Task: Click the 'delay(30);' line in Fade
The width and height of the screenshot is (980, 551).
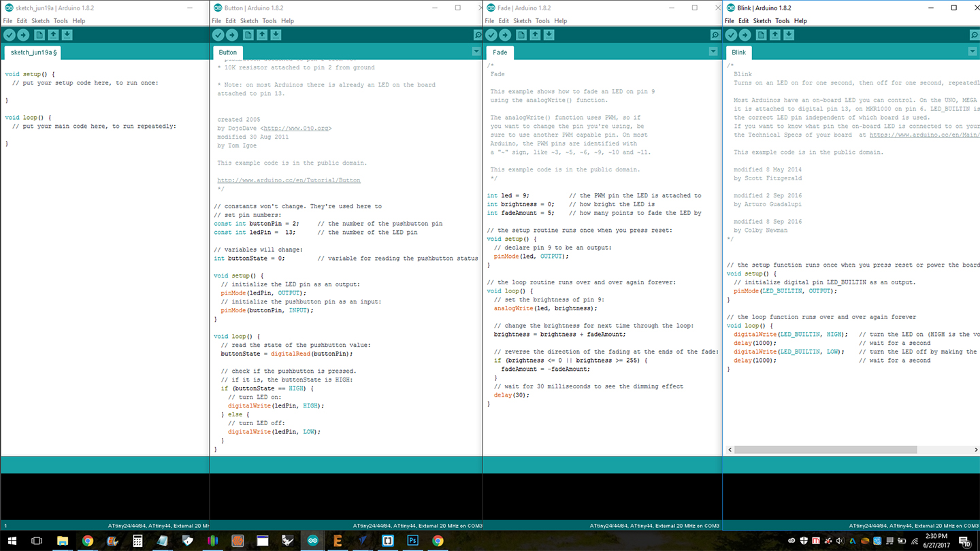Action: pos(511,395)
